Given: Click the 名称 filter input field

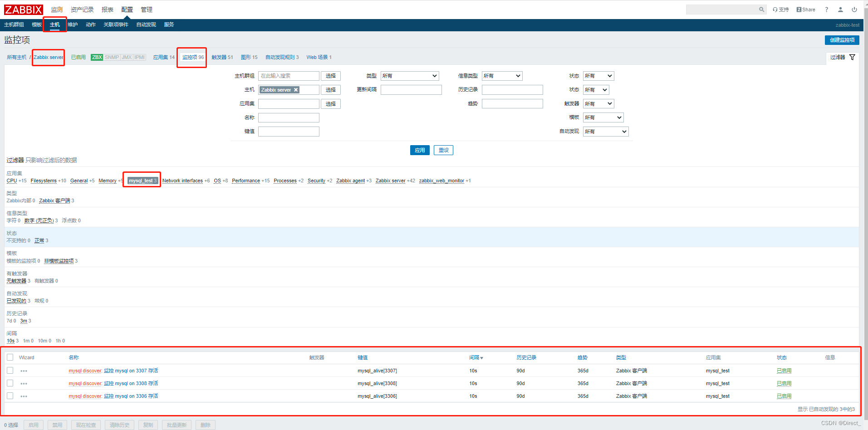Looking at the screenshot, I should pos(289,117).
